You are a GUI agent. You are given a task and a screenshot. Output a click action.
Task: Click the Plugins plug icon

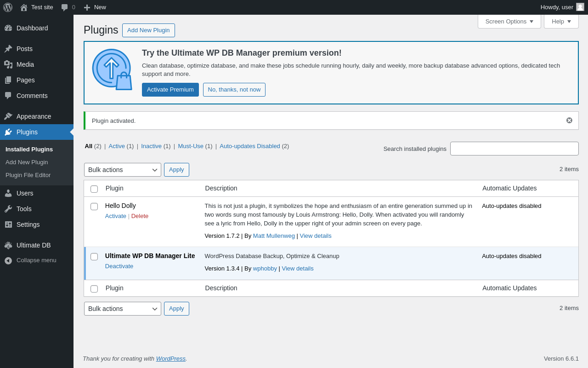point(8,132)
